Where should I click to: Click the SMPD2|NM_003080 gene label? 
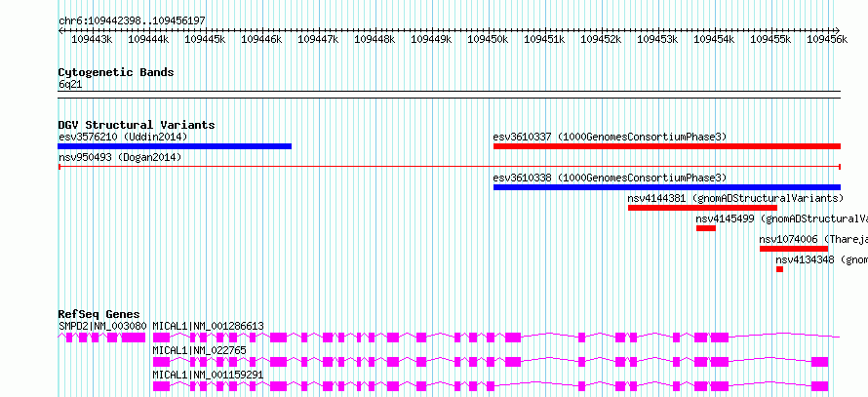(102, 326)
